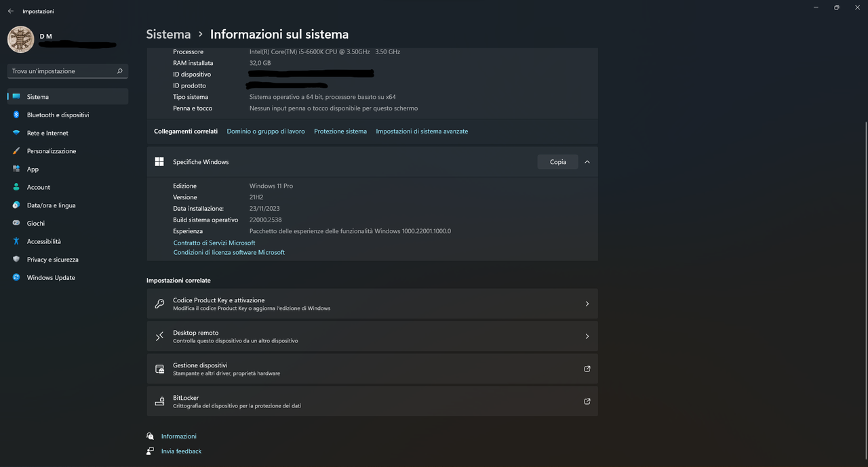The width and height of the screenshot is (868, 467).
Task: Click the Rete e Internet Wi-Fi icon
Action: point(16,133)
